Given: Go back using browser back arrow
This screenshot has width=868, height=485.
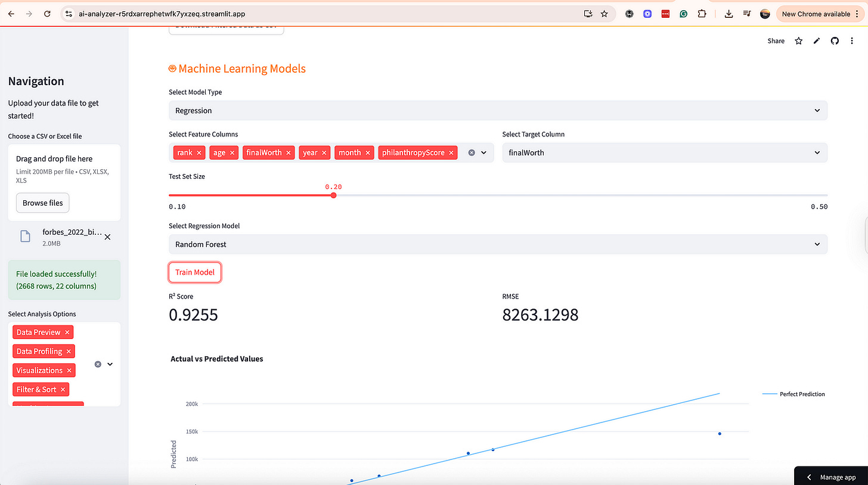Looking at the screenshot, I should 11,14.
